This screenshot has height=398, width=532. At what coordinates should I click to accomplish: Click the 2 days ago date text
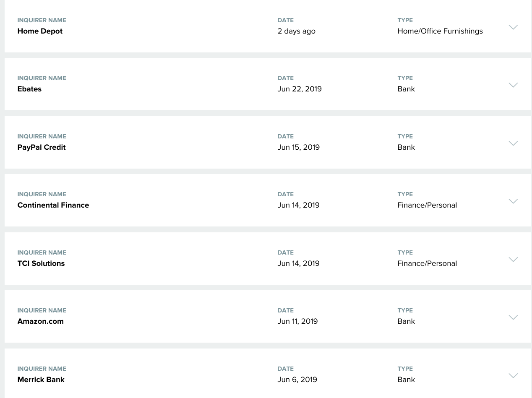click(296, 31)
